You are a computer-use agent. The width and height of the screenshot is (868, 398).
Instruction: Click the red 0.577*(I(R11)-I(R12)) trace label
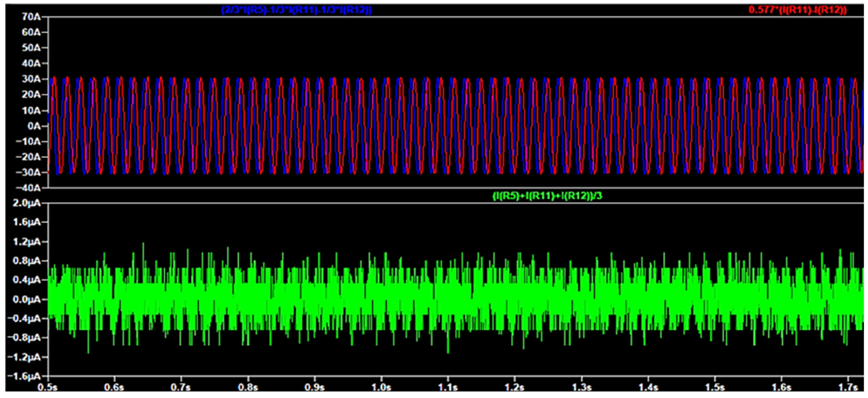click(798, 10)
